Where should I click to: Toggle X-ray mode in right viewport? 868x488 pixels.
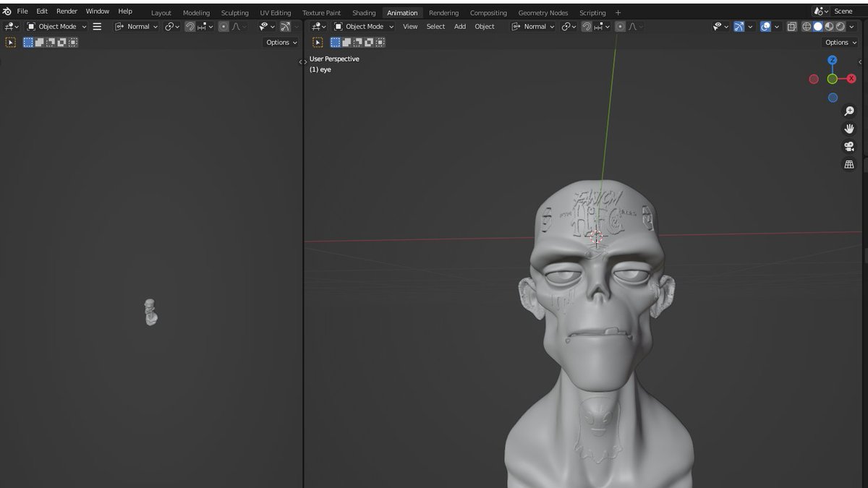click(x=791, y=26)
